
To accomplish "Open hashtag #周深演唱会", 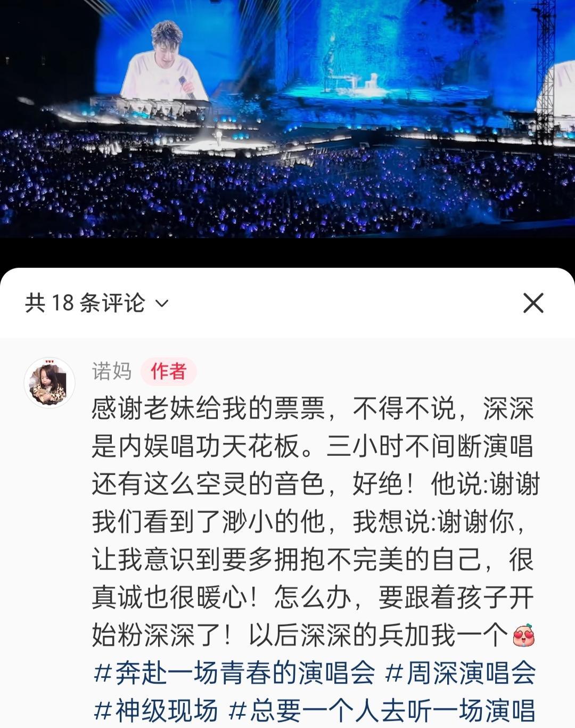I will [460, 673].
